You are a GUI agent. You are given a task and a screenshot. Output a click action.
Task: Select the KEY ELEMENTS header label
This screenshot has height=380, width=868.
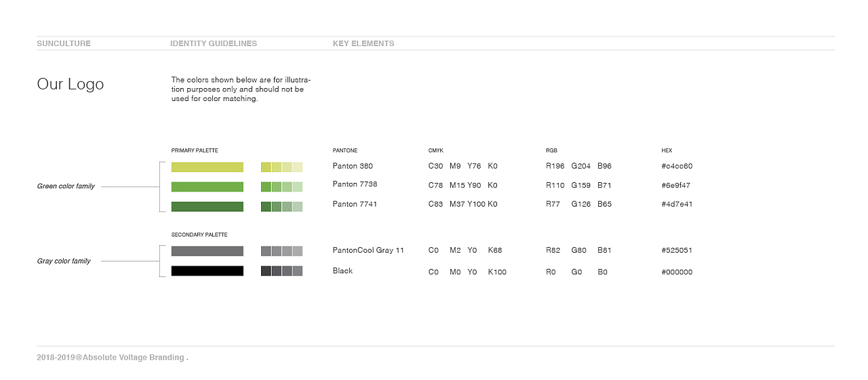(x=363, y=43)
